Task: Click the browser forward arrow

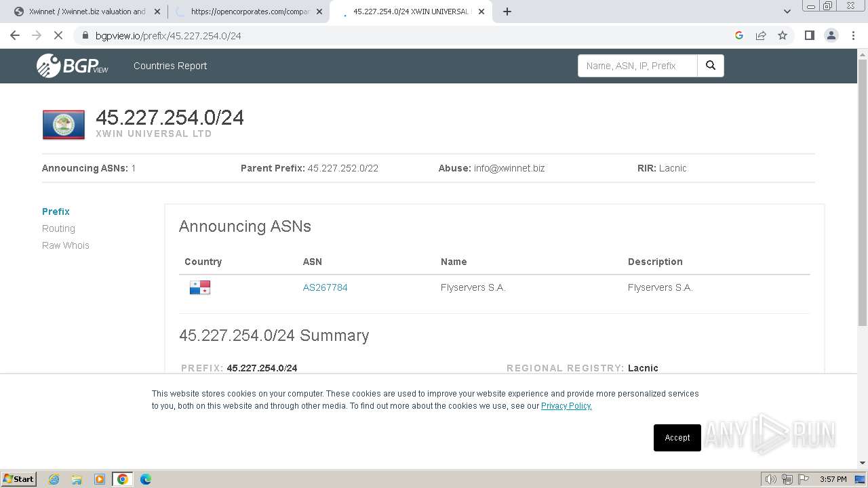Action: 37,35
